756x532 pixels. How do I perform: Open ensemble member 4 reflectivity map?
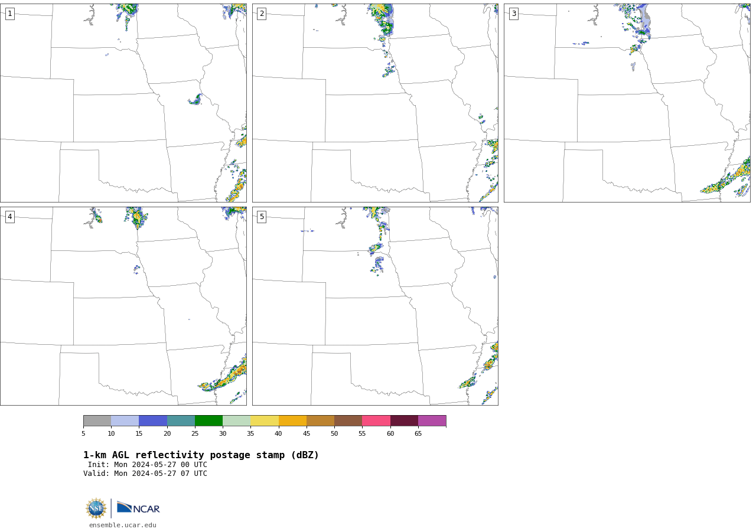tap(123, 306)
